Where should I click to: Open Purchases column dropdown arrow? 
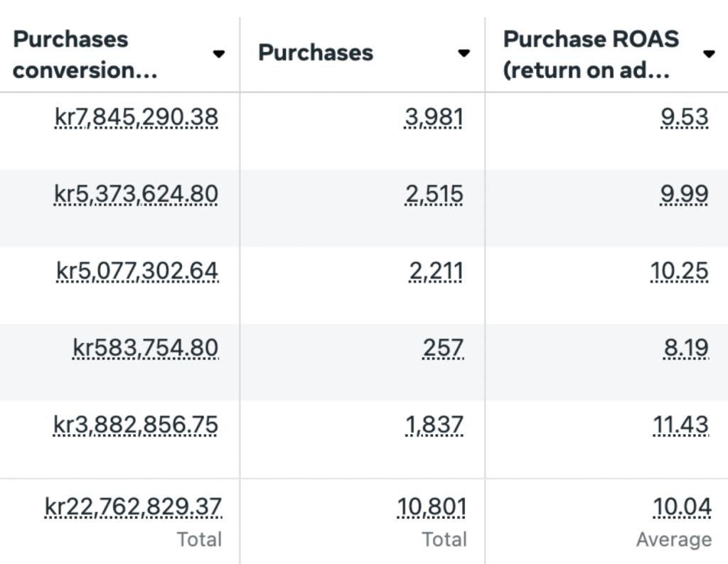tap(464, 53)
